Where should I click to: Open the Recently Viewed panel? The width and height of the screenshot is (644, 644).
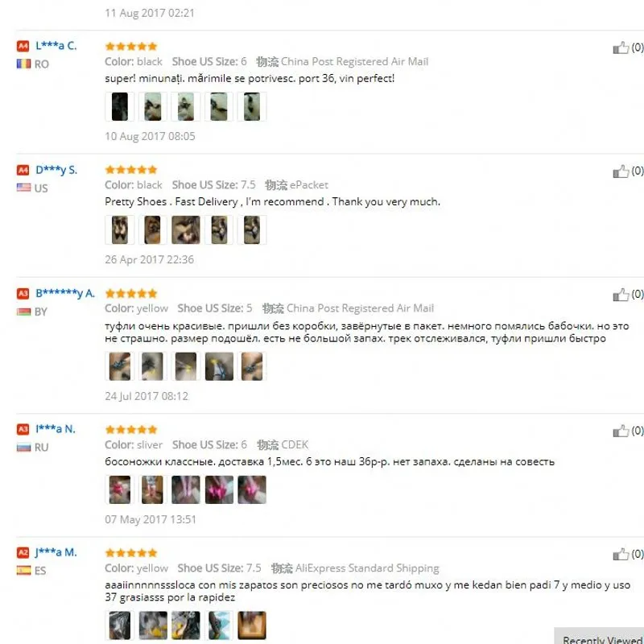pyautogui.click(x=600, y=636)
